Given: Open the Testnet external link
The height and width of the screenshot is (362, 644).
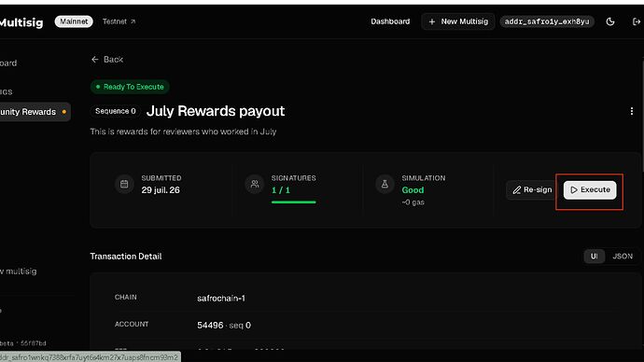Looking at the screenshot, I should pos(119,21).
